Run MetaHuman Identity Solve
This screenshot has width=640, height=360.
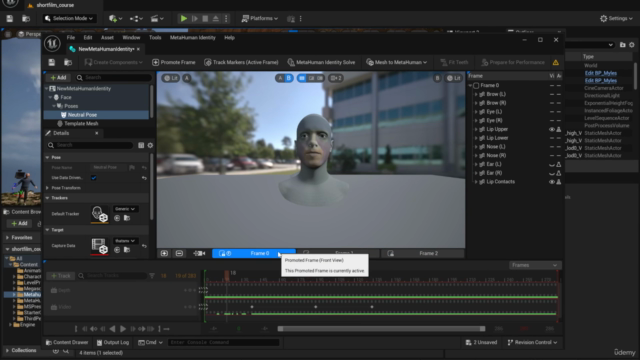point(321,62)
